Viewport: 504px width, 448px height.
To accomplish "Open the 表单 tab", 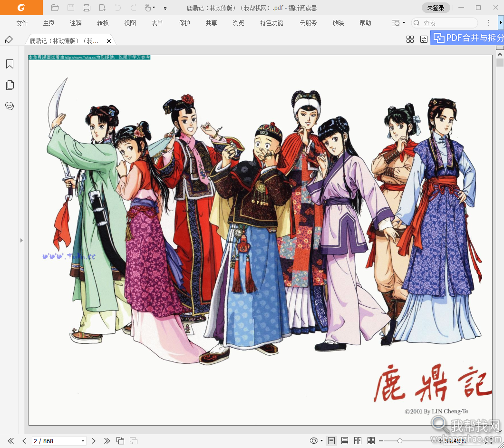I will click(157, 23).
